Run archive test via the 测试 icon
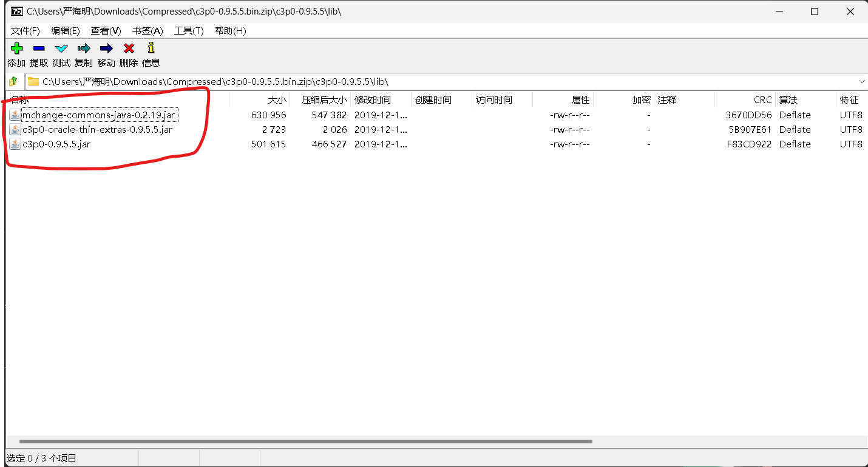The width and height of the screenshot is (868, 467). (x=61, y=49)
